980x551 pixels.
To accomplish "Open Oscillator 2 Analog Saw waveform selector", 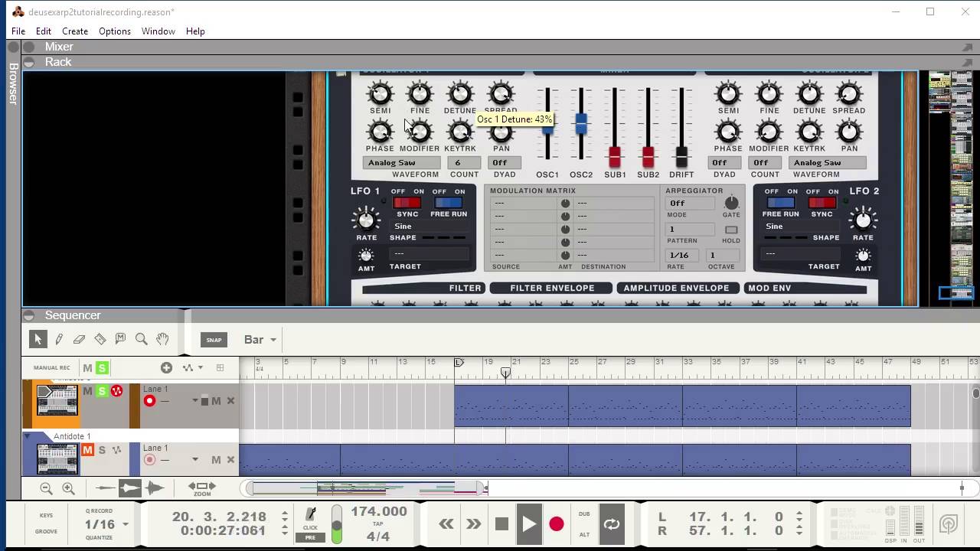I will pyautogui.click(x=828, y=162).
